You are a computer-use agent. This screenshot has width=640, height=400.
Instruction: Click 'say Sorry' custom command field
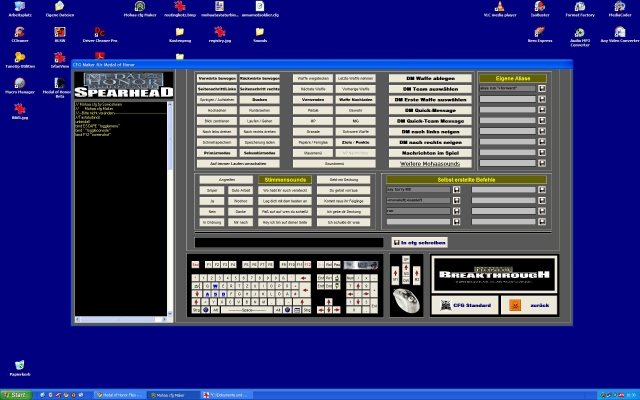[418, 190]
